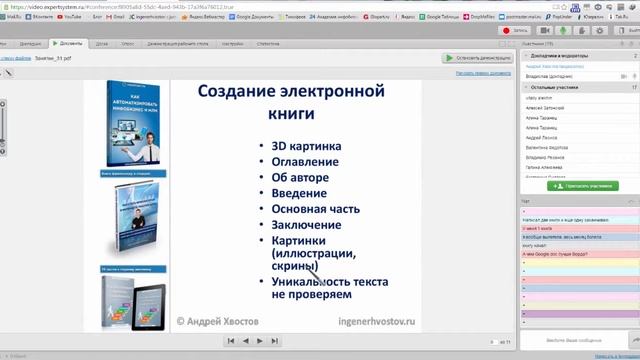The width and height of the screenshot is (640, 360).
Task: Open the DropMeFiles bookmark
Action: [479, 17]
